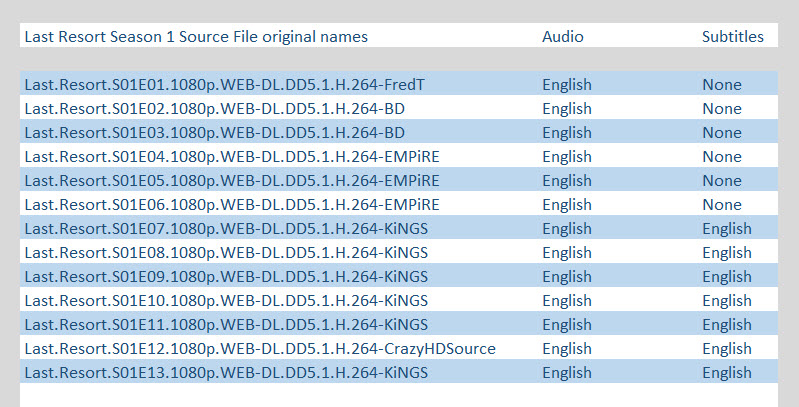Image resolution: width=799 pixels, height=407 pixels.
Task: Click the Audio cell for S01E13
Action: tap(567, 372)
